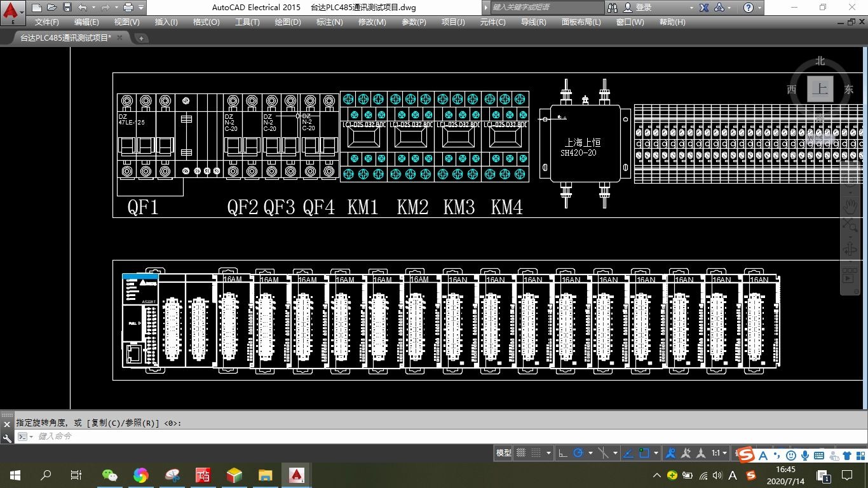Toggle the grid display status icon
This screenshot has height=488, width=868.
[x=521, y=453]
